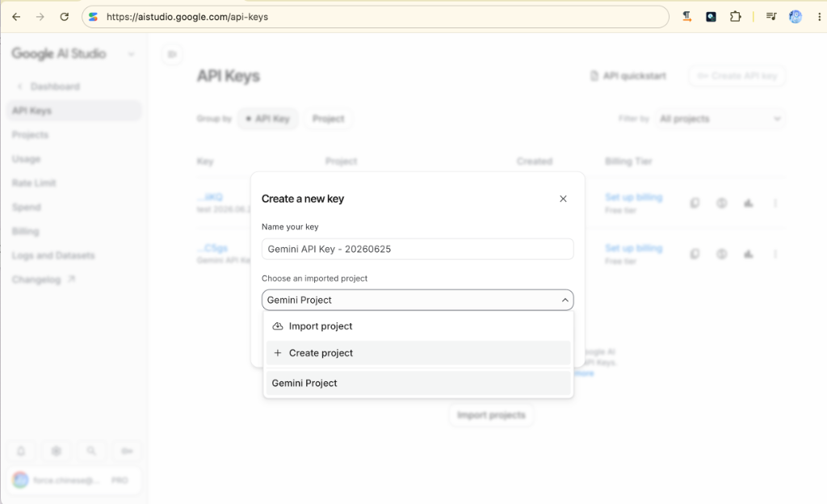Viewport: 827px width, 504px height.
Task: Copy the first row API key
Action: pos(695,203)
